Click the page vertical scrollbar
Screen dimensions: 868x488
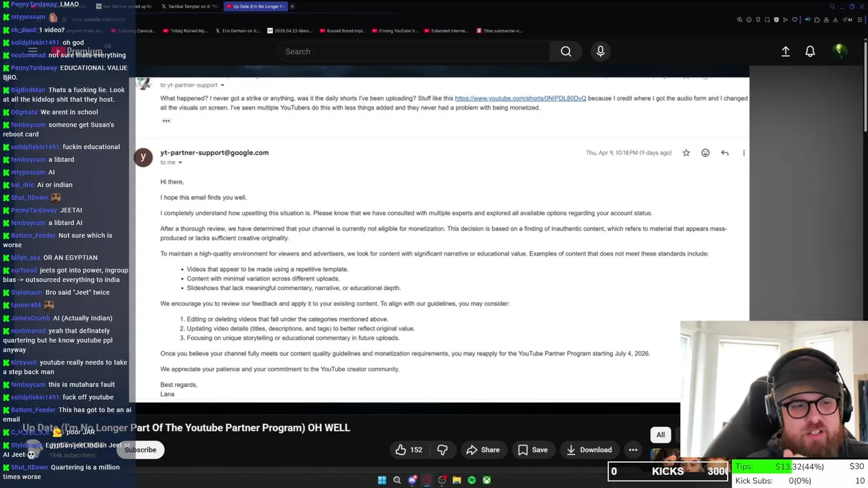(864, 88)
